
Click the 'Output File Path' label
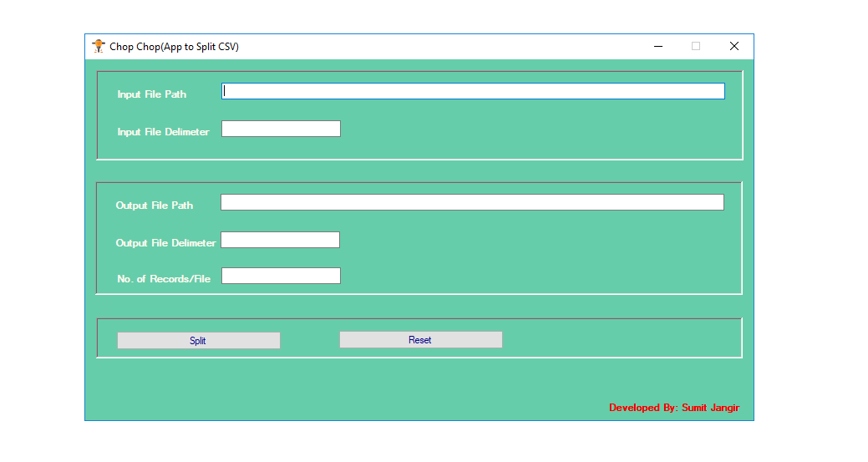[x=155, y=206]
